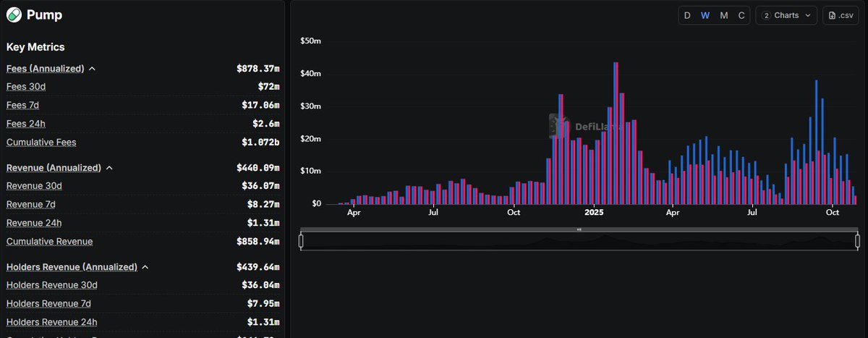Collapse the Holders Revenue (Annualized) section
This screenshot has width=868, height=338.
pyautogui.click(x=145, y=267)
